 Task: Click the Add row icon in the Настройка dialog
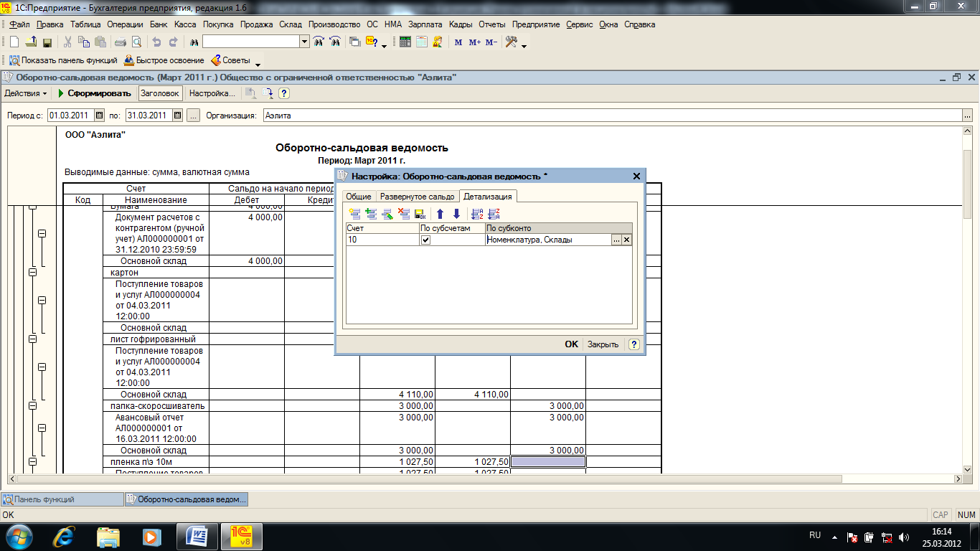tap(354, 214)
